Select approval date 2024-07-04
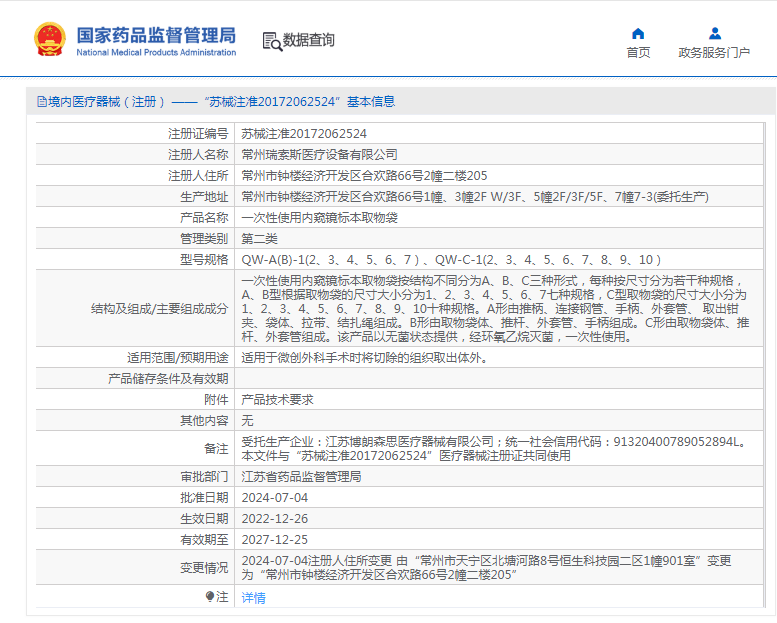 [x=275, y=498]
